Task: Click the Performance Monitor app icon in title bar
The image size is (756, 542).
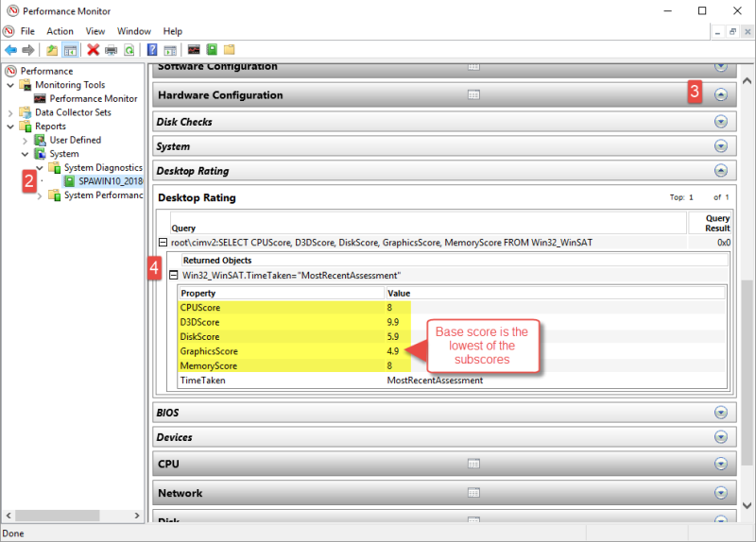Action: coord(12,10)
